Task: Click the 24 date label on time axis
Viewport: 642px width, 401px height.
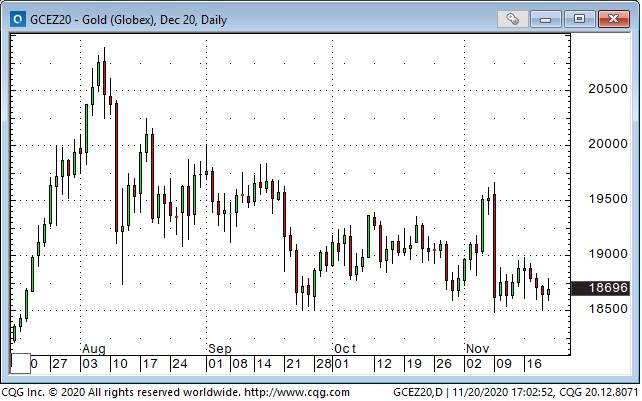Action: (x=180, y=364)
